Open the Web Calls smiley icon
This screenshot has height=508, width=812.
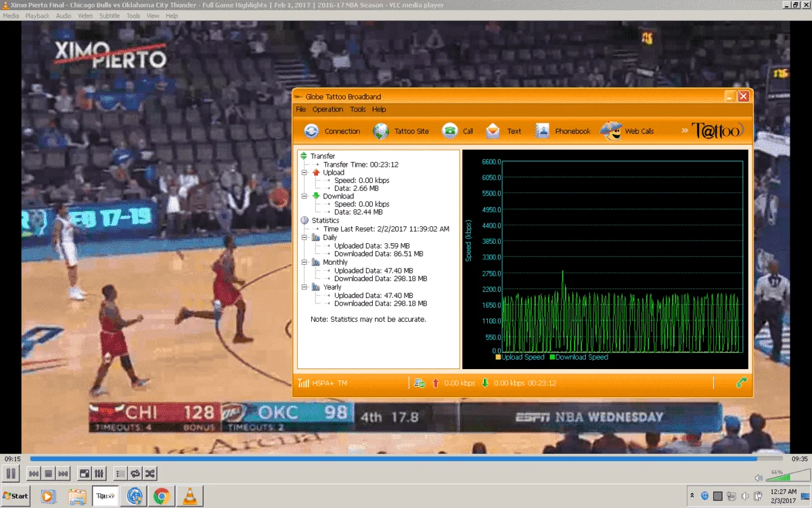point(611,131)
